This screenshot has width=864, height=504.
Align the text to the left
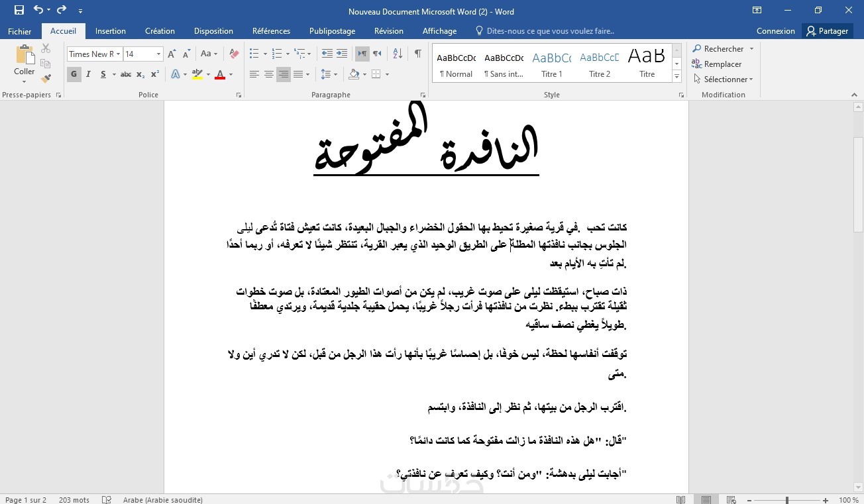coord(254,74)
